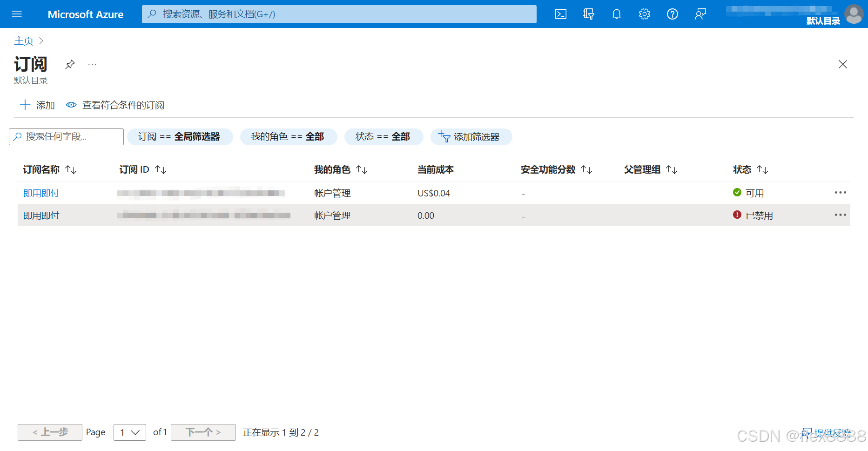The image size is (868, 451).
Task: Sort by 父管理组 column
Action: point(651,169)
